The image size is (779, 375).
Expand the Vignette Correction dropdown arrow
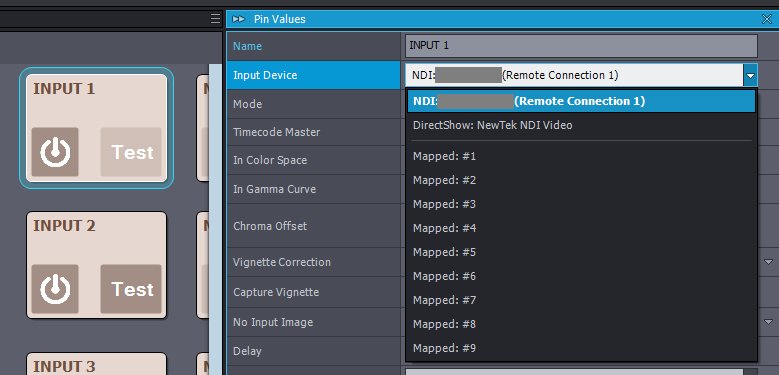tap(769, 262)
